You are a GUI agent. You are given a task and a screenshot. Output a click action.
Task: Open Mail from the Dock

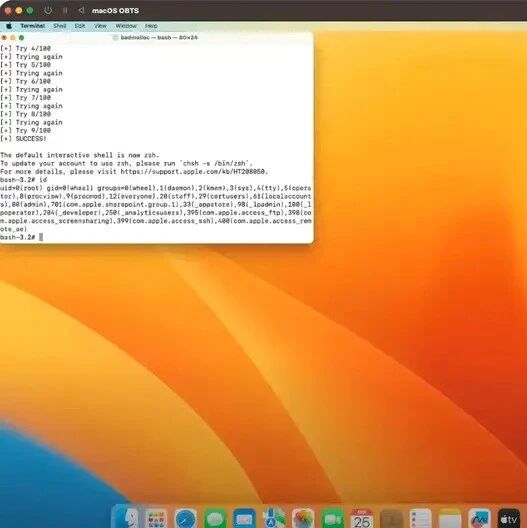click(244, 519)
